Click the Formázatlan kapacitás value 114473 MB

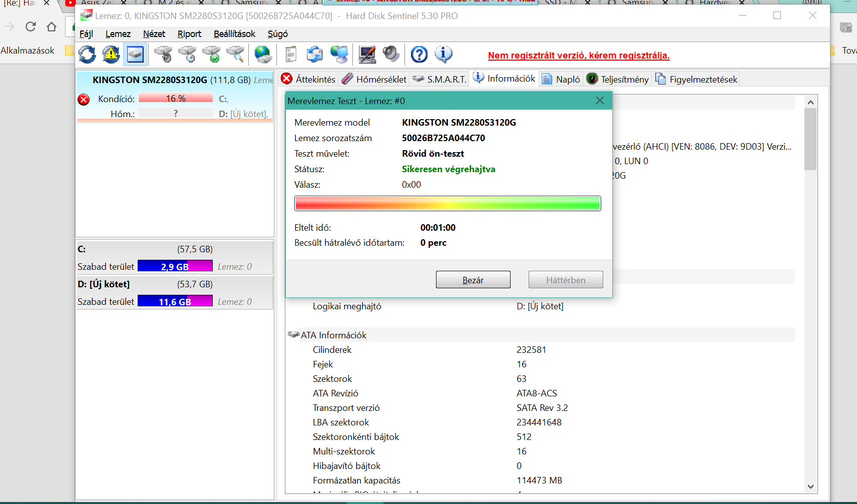pos(539,480)
